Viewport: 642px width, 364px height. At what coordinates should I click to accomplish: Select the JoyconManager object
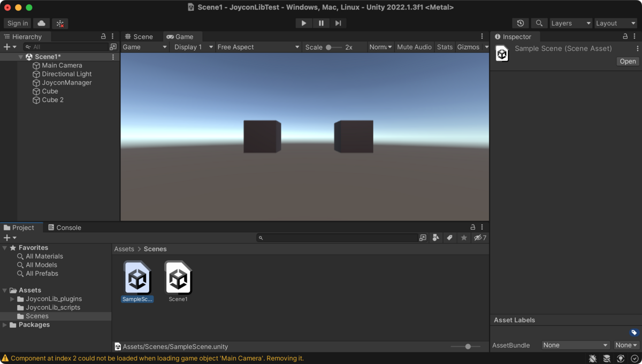[x=67, y=82]
